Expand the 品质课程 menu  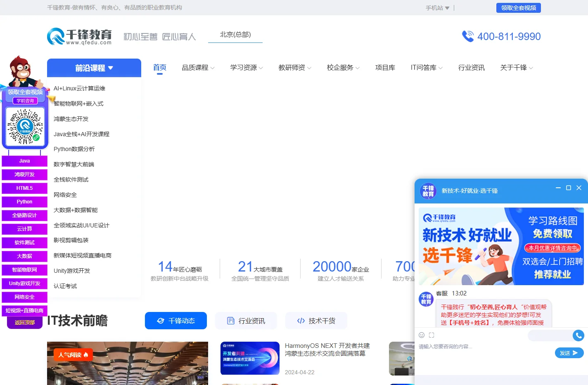[198, 68]
